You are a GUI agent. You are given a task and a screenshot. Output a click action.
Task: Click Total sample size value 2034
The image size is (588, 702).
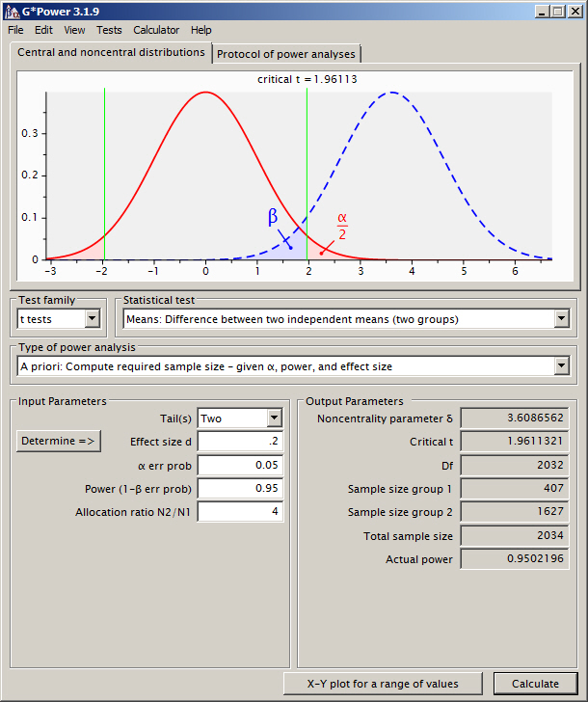click(515, 535)
